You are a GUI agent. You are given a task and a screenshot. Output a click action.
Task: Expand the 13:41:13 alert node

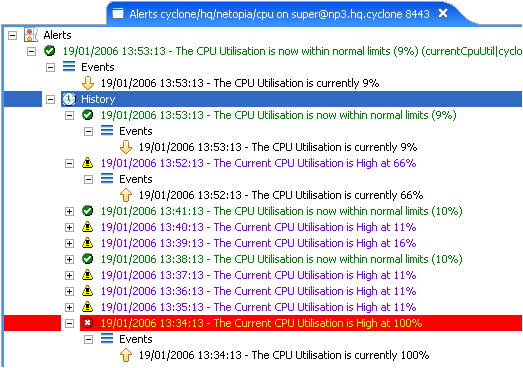click(x=69, y=212)
